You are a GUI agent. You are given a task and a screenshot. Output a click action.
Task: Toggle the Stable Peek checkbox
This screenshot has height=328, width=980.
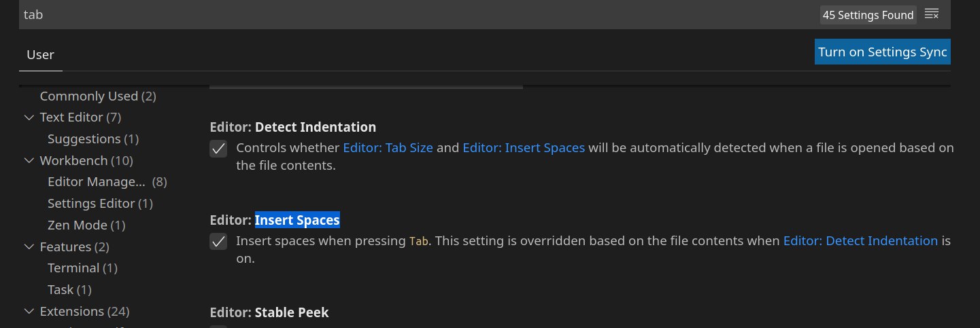coord(218,327)
